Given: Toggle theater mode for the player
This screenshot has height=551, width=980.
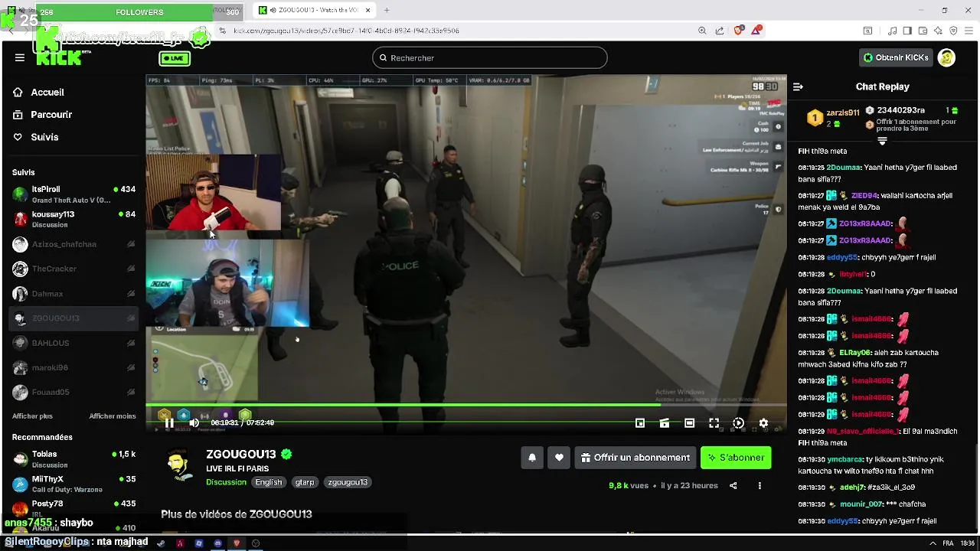Looking at the screenshot, I should tap(689, 423).
